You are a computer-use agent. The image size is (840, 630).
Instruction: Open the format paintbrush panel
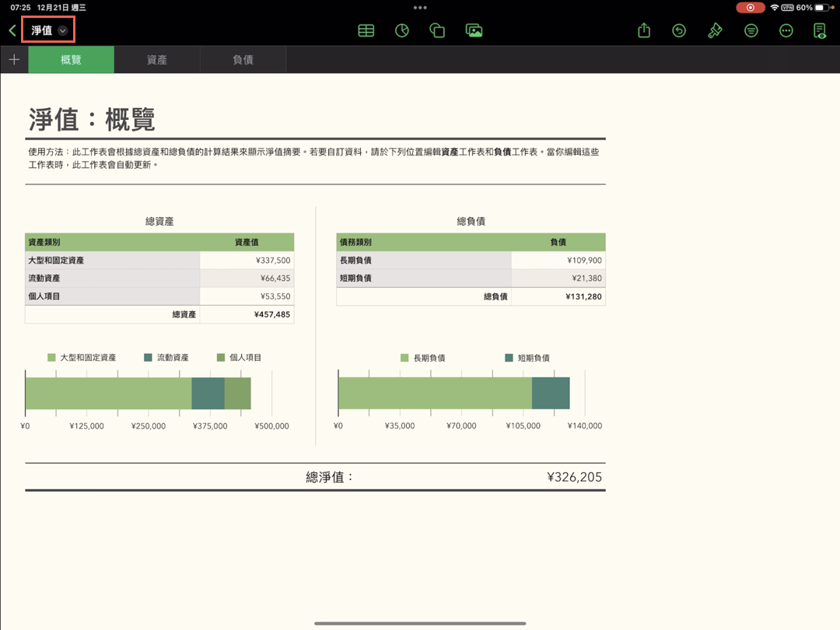click(x=715, y=30)
